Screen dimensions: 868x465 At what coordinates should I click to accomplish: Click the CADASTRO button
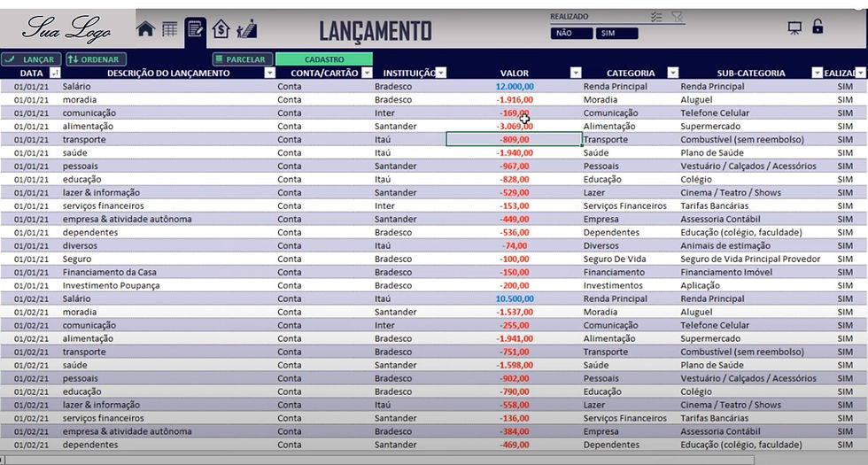point(324,59)
